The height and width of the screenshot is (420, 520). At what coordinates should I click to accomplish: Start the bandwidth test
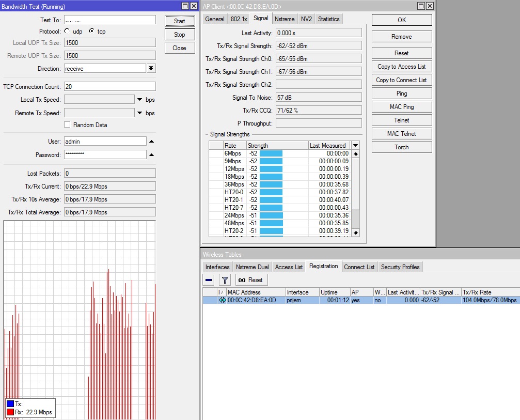click(180, 21)
